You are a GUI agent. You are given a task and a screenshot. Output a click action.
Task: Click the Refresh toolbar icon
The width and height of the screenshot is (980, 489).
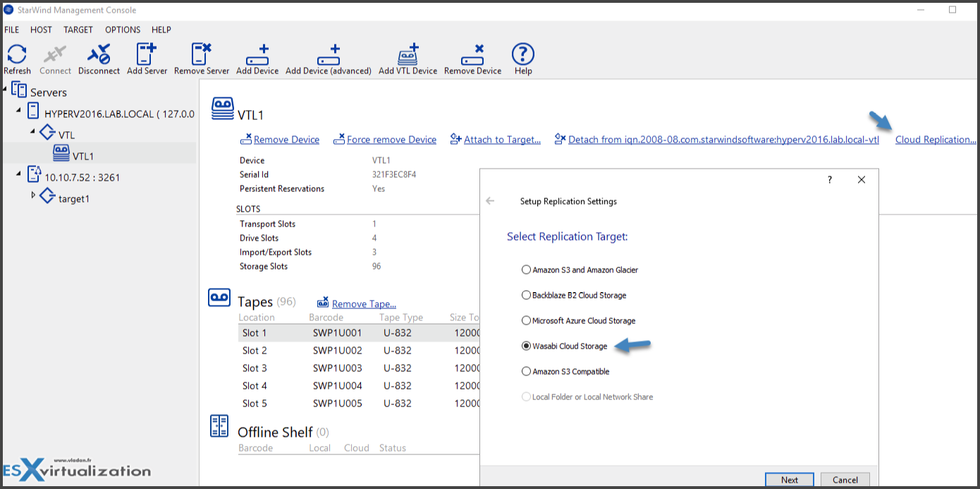(17, 54)
